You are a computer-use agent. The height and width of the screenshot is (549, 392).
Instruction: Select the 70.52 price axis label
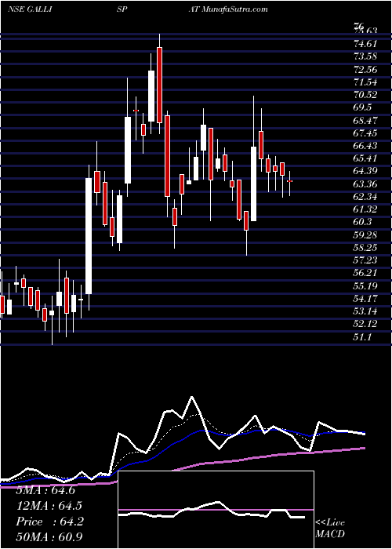point(365,95)
